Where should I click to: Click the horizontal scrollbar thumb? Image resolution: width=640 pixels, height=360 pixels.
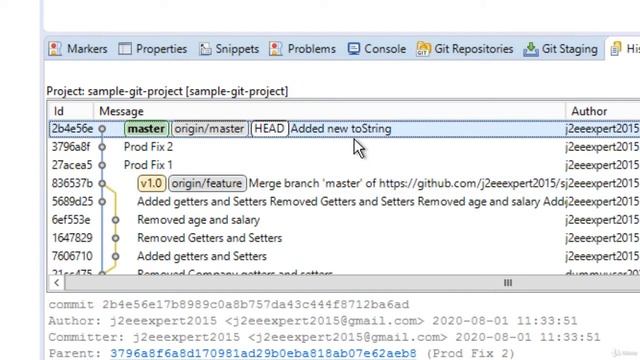508,283
